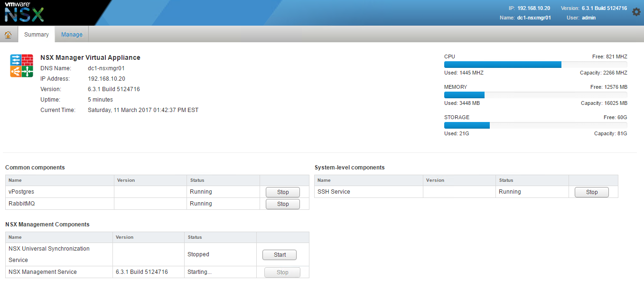
Task: Open the Manage tab
Action: point(72,35)
